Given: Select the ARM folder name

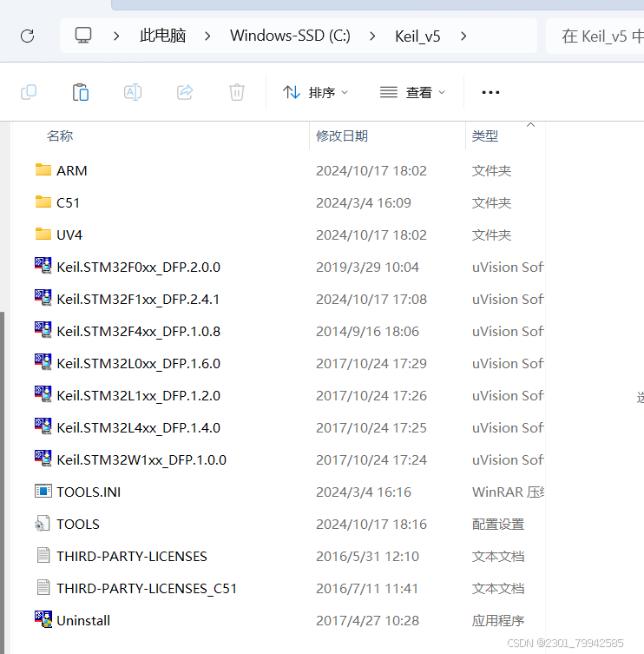Looking at the screenshot, I should pos(72,170).
